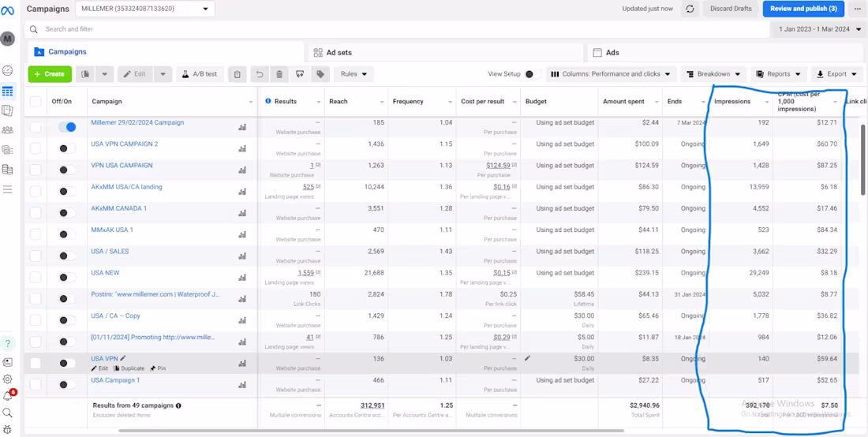Select the Campaigns table icon in sidebar
This screenshot has width=868, height=437.
[x=7, y=92]
